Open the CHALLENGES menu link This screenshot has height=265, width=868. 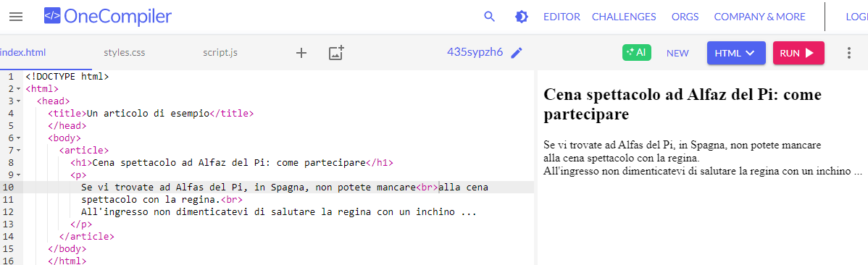(624, 17)
